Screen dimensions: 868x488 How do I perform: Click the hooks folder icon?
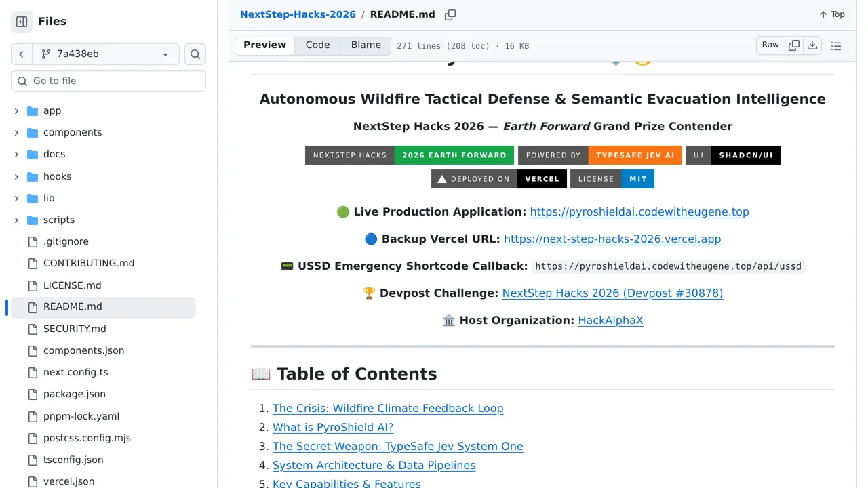point(33,176)
